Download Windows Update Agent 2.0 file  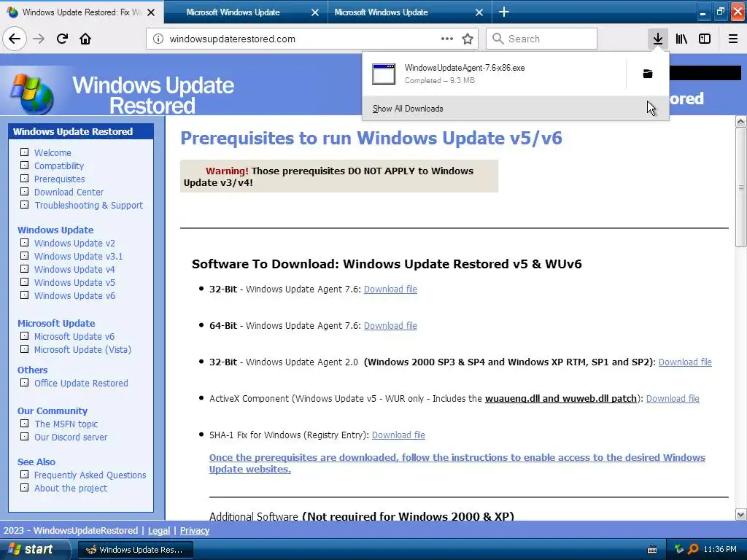685,362
